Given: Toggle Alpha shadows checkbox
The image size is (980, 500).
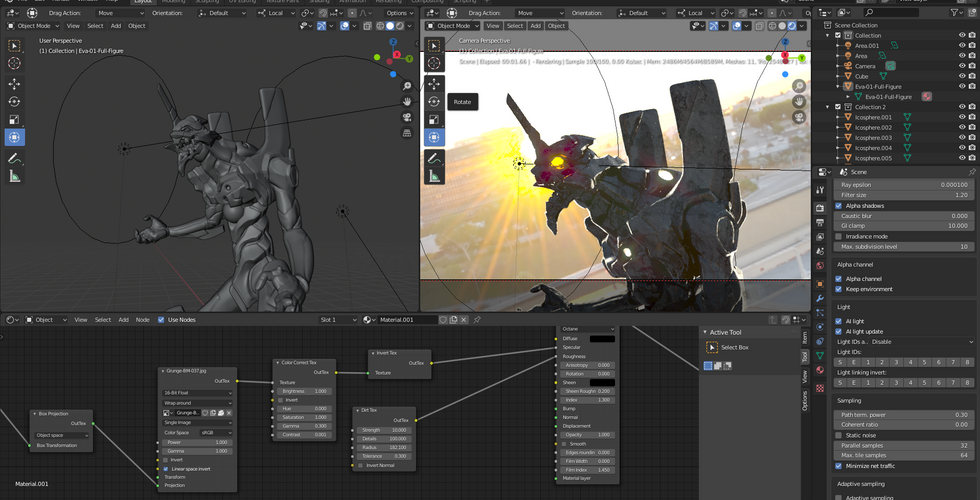Looking at the screenshot, I should click(839, 206).
